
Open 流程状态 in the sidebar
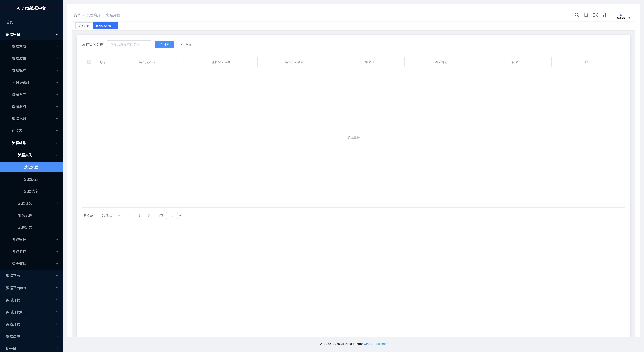coord(31,191)
